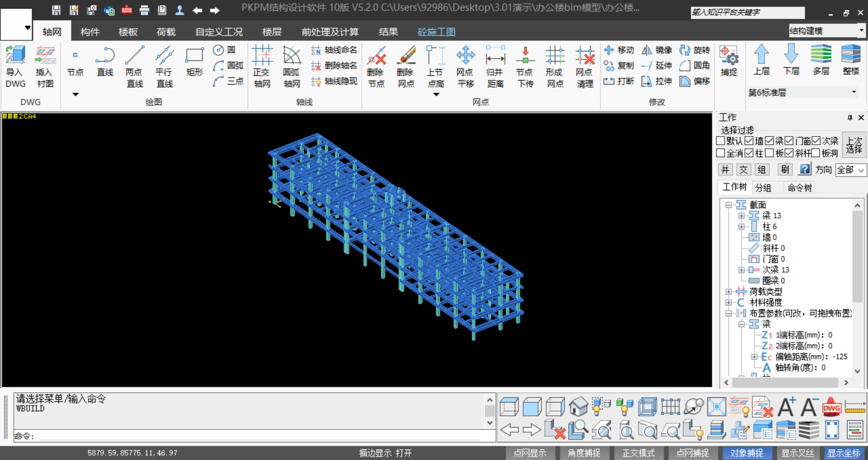Switch to the 构件 ribbon tab
The height and width of the screenshot is (460, 868).
click(x=90, y=32)
